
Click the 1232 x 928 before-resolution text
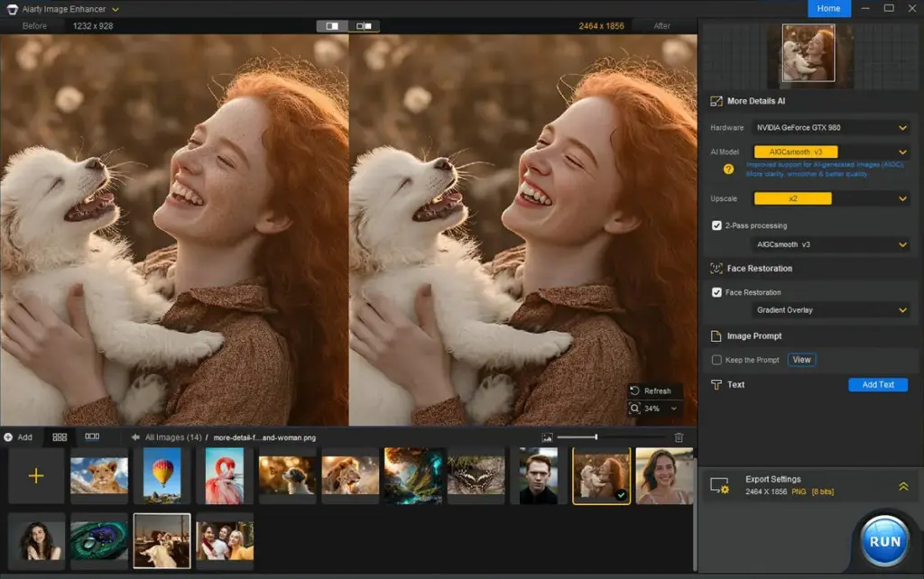click(x=93, y=26)
